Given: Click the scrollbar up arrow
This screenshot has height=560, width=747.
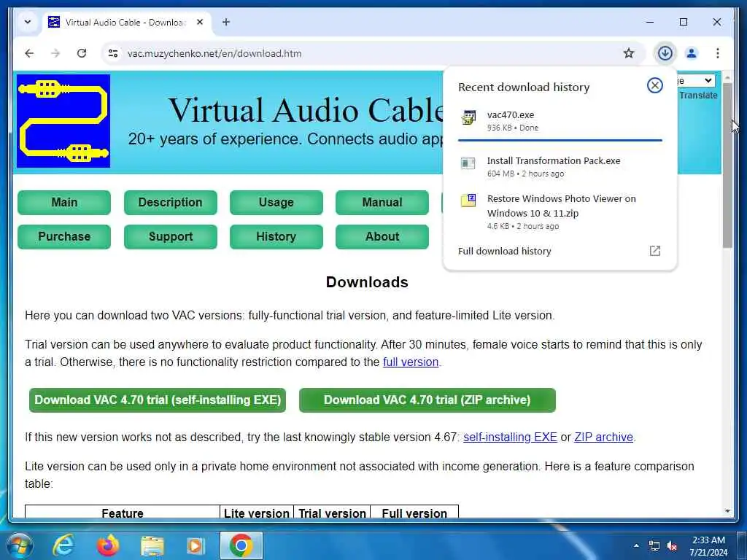Looking at the screenshot, I should pos(727,77).
